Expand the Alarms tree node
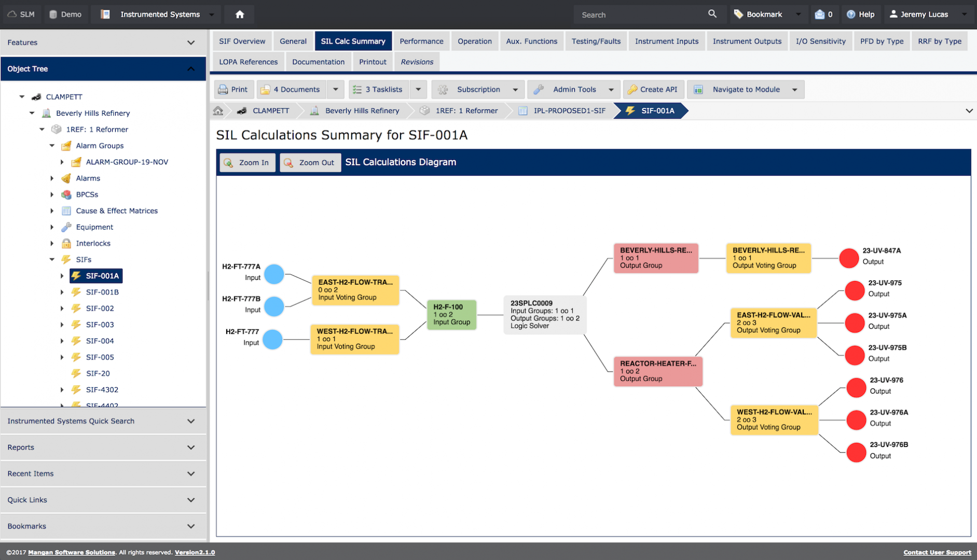Screen dimensions: 977x560 (52, 178)
